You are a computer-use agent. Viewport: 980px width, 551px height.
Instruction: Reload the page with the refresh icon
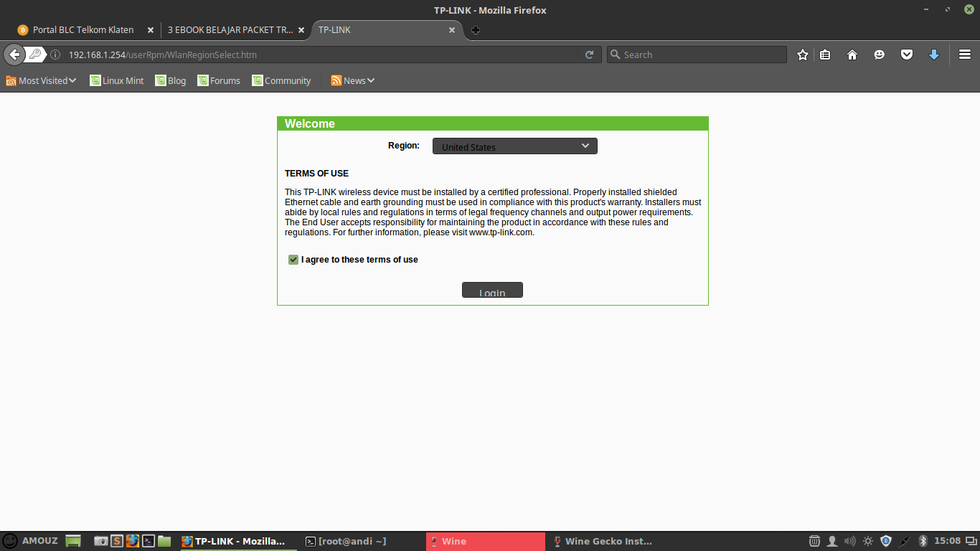590,55
